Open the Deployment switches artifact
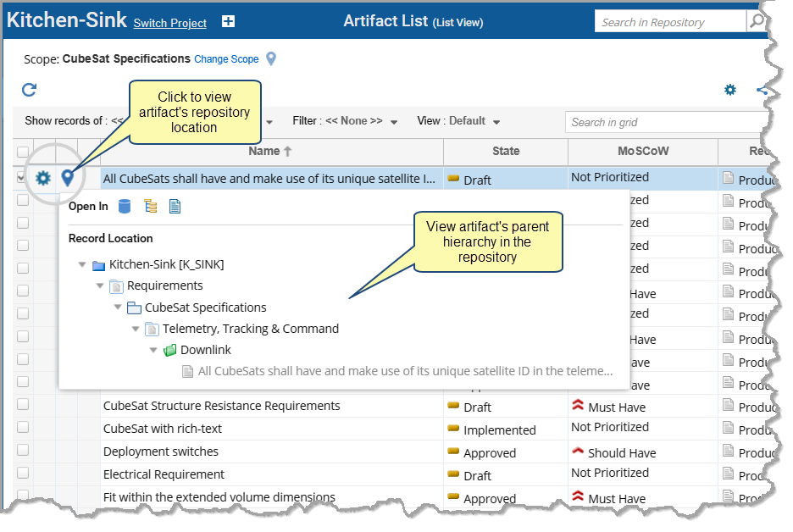The image size is (793, 532). (161, 452)
